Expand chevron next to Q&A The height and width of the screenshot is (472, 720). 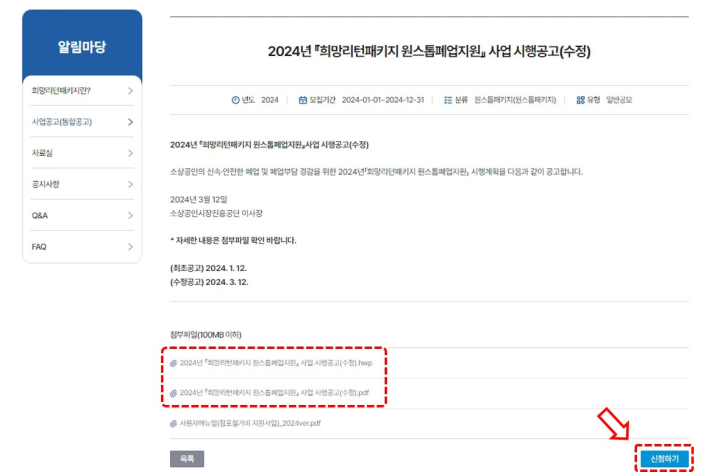point(130,215)
